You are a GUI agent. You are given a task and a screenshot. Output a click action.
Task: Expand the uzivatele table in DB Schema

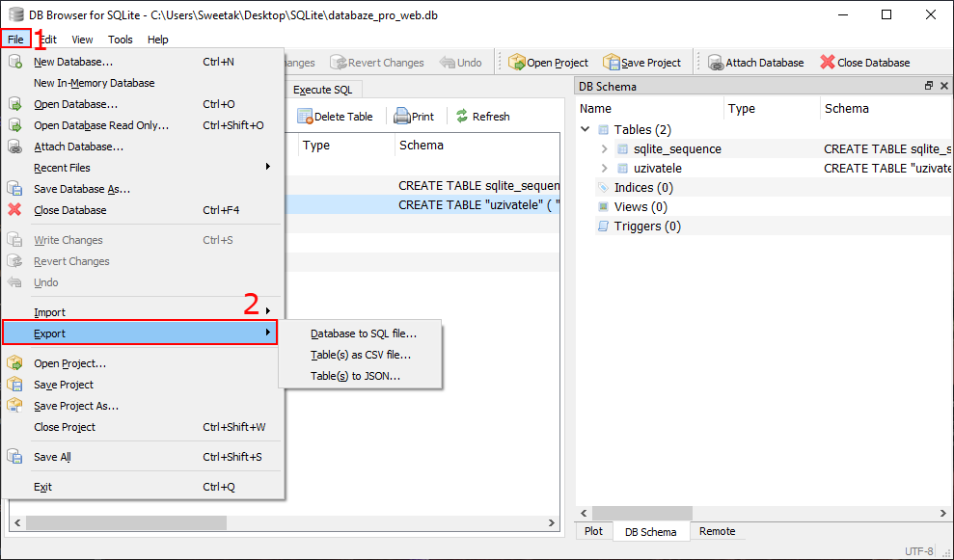604,168
